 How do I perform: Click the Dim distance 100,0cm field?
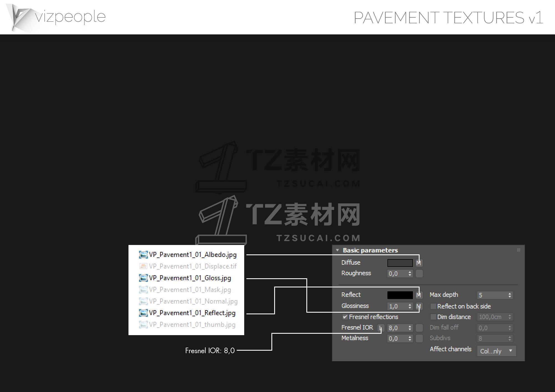(495, 317)
